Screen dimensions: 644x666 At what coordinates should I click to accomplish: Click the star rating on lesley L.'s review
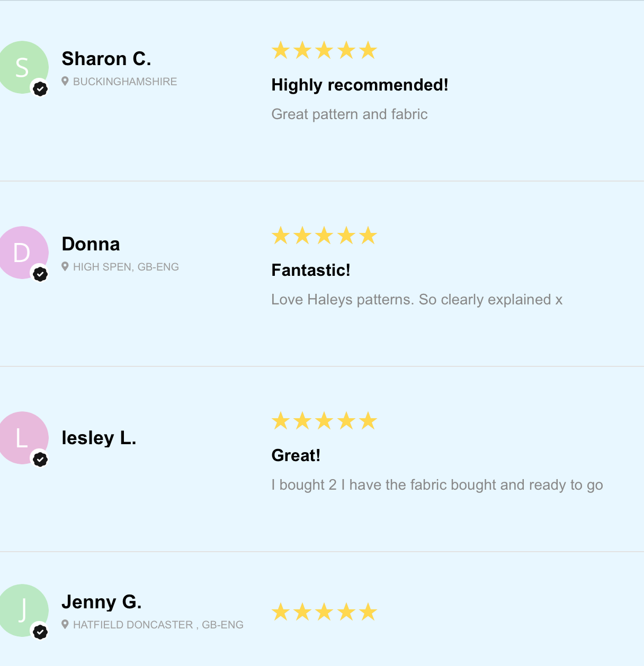(324, 421)
